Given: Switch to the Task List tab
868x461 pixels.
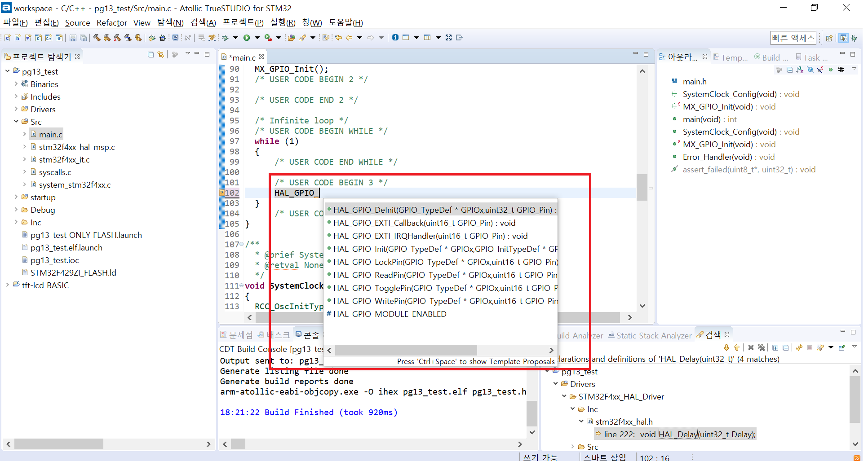Looking at the screenshot, I should pos(811,57).
